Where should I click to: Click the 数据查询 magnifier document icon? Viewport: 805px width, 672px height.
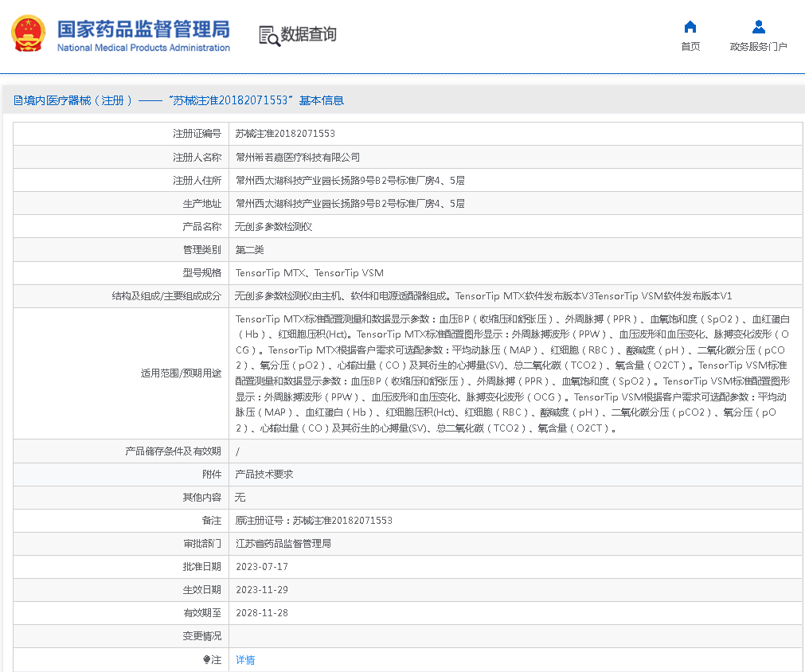tap(269, 35)
